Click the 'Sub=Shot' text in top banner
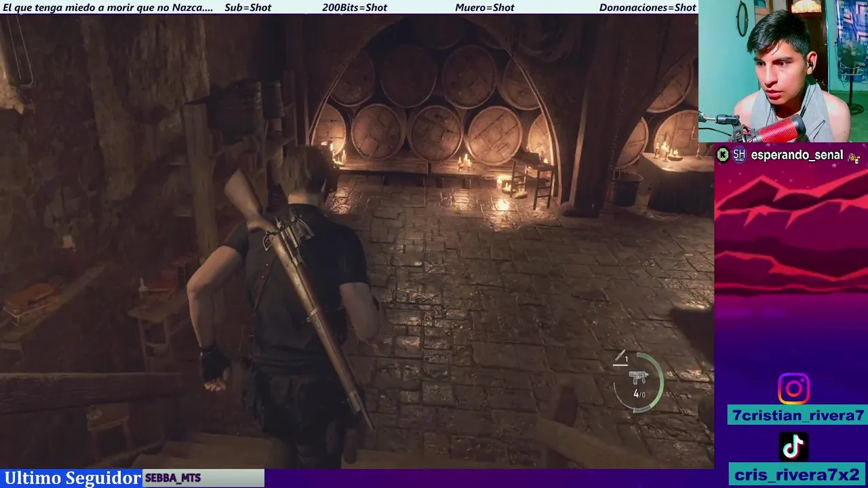The image size is (868, 488). (248, 7)
